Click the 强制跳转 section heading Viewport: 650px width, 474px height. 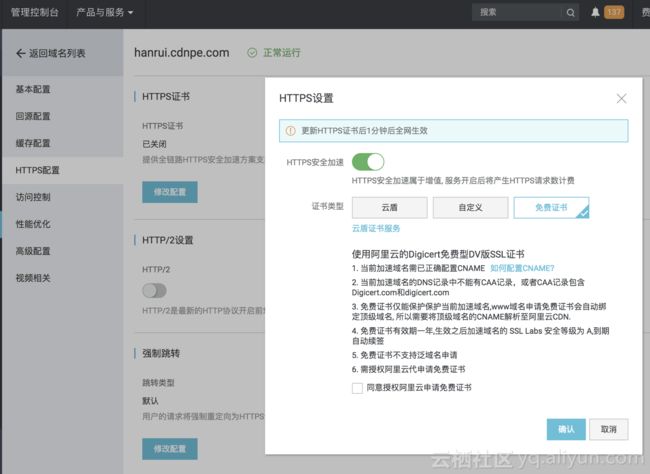click(161, 353)
